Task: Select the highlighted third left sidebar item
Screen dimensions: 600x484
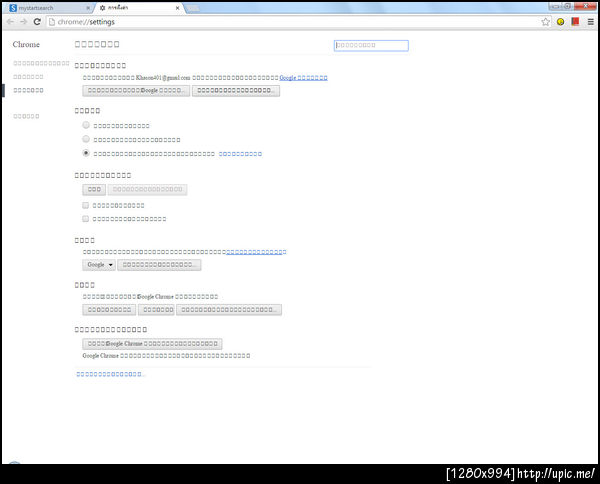Action: click(x=28, y=90)
